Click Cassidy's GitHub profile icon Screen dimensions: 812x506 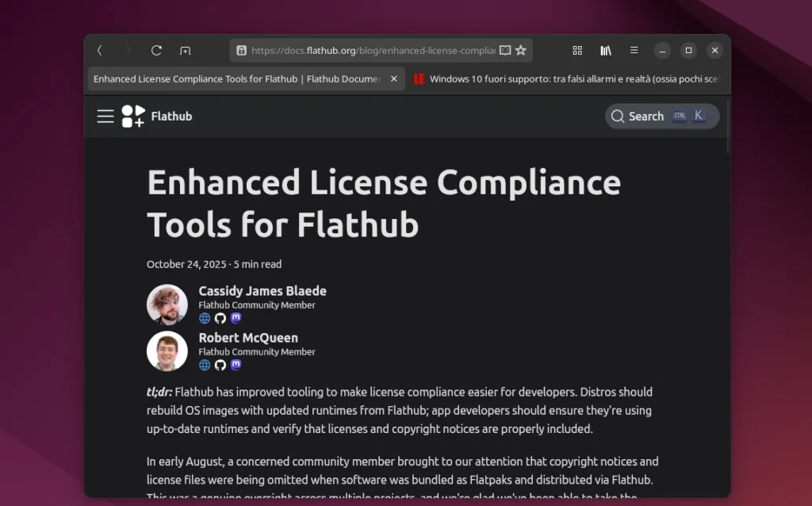220,318
